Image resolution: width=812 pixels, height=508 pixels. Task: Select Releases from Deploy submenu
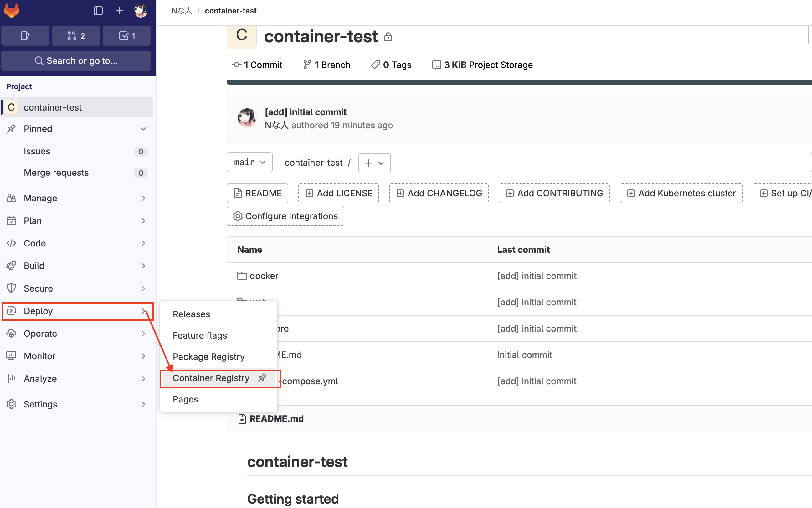click(191, 314)
